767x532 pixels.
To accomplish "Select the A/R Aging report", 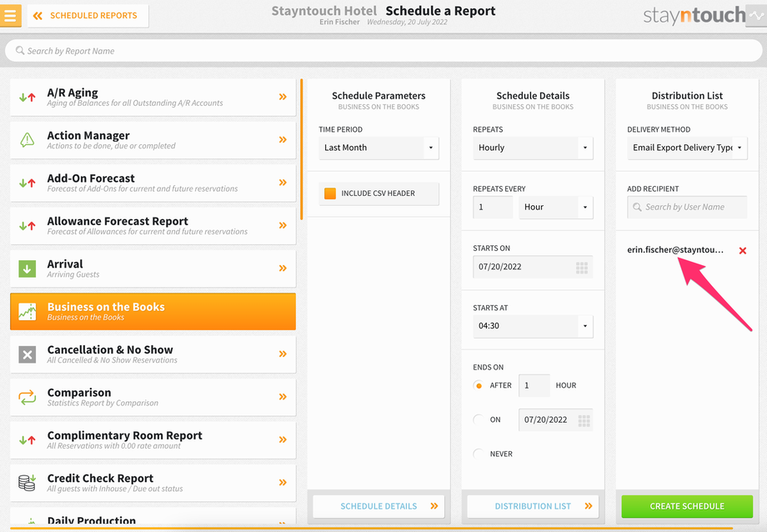I will pyautogui.click(x=153, y=98).
